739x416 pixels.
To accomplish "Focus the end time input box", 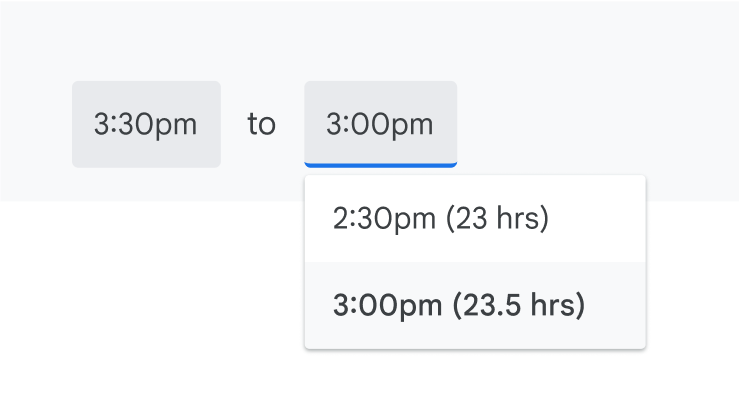I will (380, 124).
